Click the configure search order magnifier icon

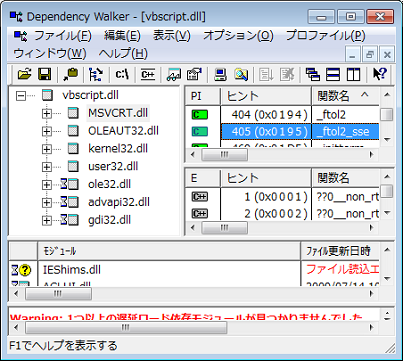coord(241,74)
